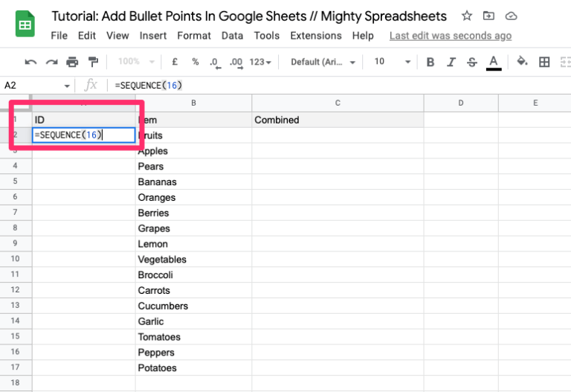Click the spreadsheet title text

(x=249, y=16)
